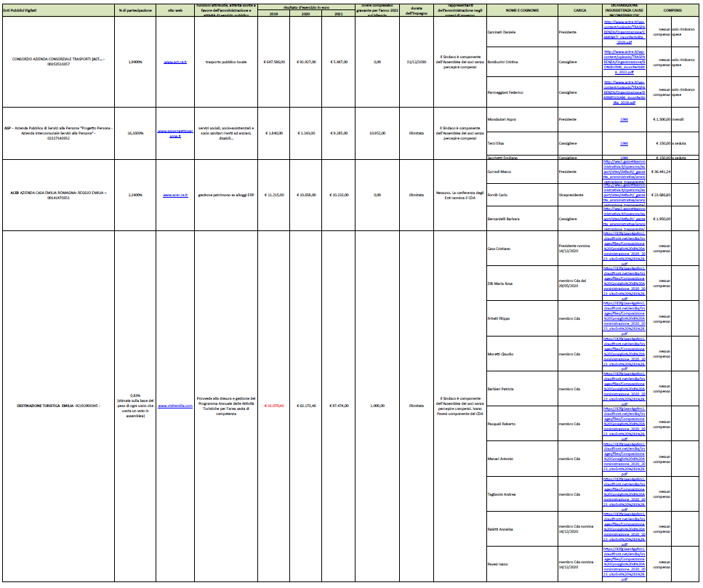Viewport: 703px width, 588px height.
Task: Open Pavesi Ivano's cloudfront PDF link
Action: (x=624, y=564)
